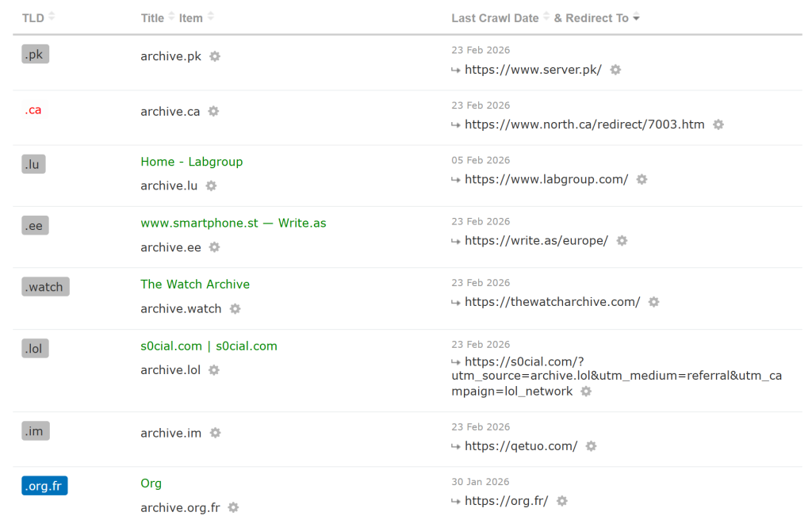Open the Home - Labgroup link
The height and width of the screenshot is (516, 812).
[x=191, y=161]
